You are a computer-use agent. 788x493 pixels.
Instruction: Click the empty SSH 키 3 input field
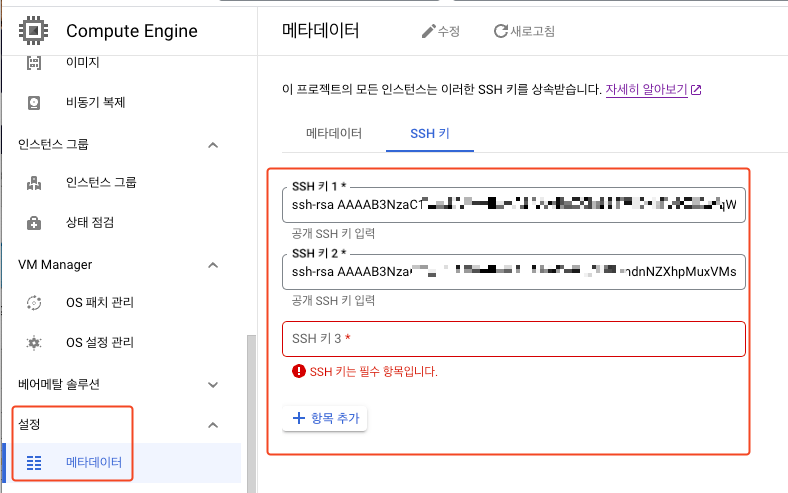(514, 339)
